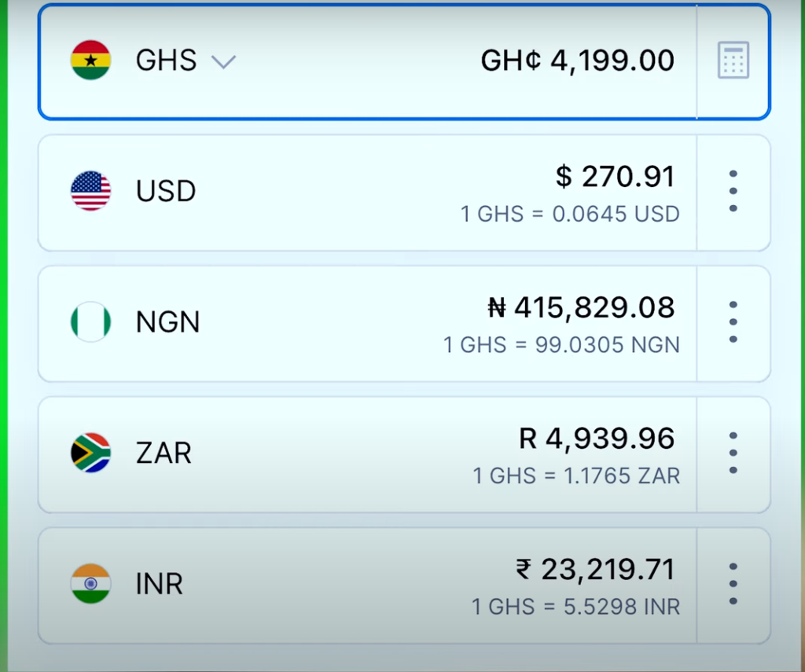This screenshot has height=672, width=805.
Task: Select the ZAR currency label
Action: (164, 453)
